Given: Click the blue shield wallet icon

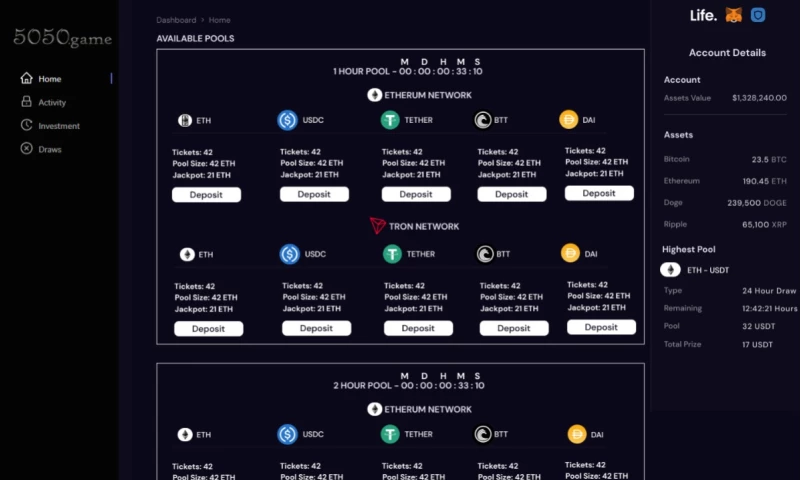Looking at the screenshot, I should pyautogui.click(x=759, y=15).
